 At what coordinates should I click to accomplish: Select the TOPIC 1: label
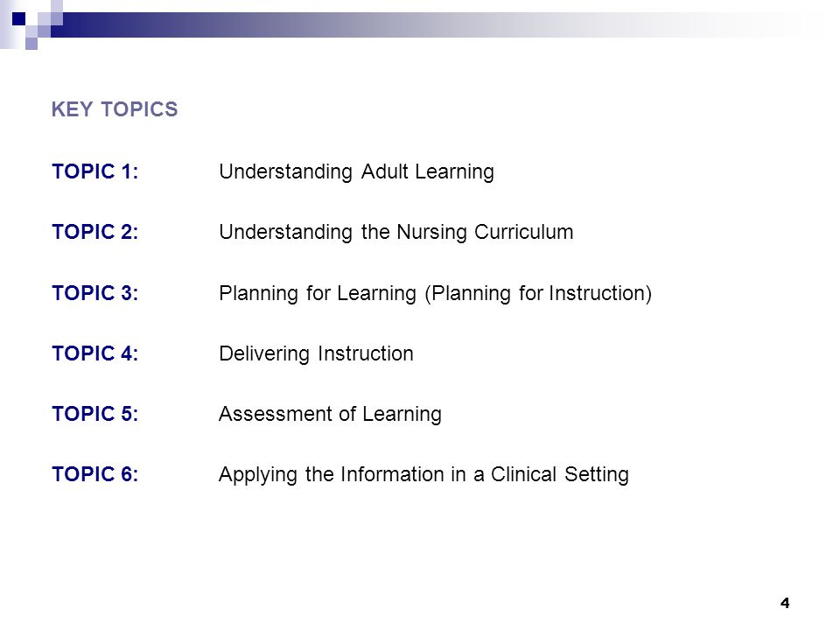click(95, 172)
